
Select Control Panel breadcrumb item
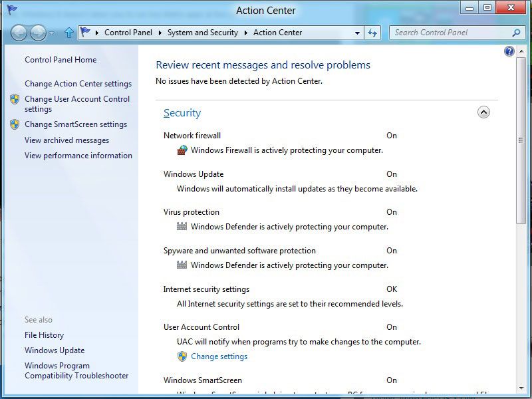click(128, 33)
